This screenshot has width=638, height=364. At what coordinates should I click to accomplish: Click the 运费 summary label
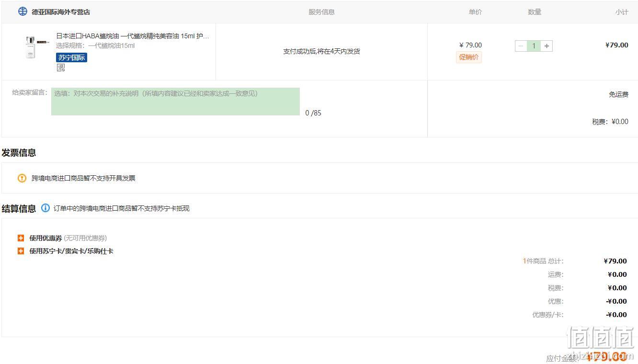(x=556, y=274)
